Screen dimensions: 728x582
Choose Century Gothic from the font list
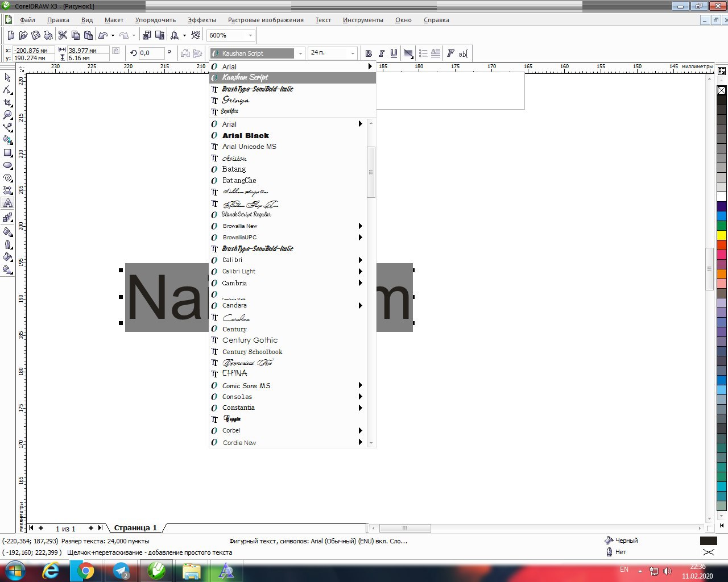click(250, 340)
